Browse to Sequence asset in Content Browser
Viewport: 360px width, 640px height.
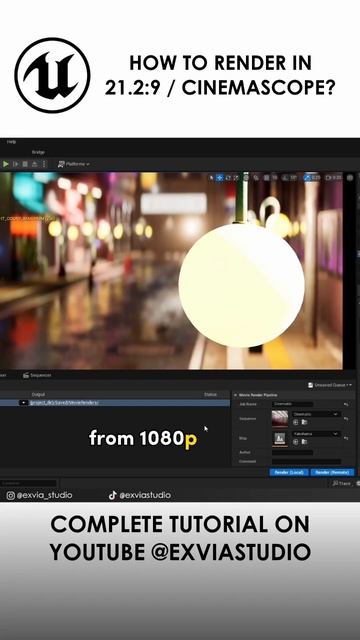pos(304,422)
